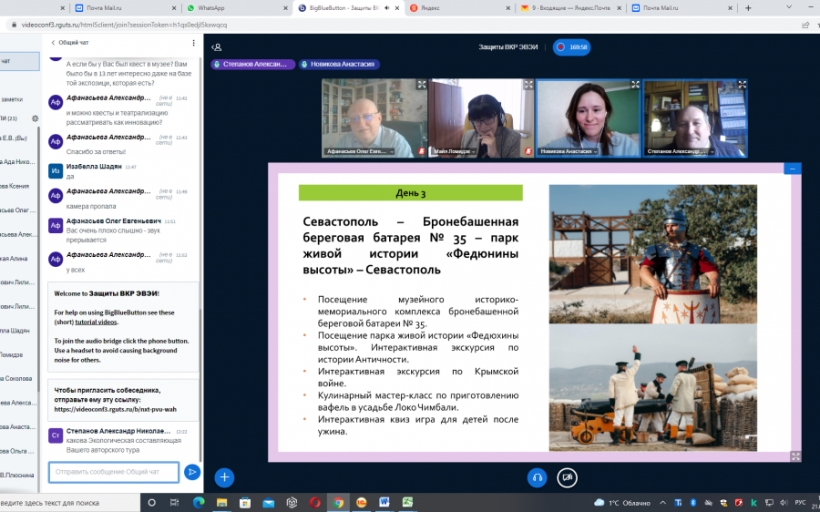Click the Roman legionary photo on slide
The image size is (820, 512).
tap(653, 254)
